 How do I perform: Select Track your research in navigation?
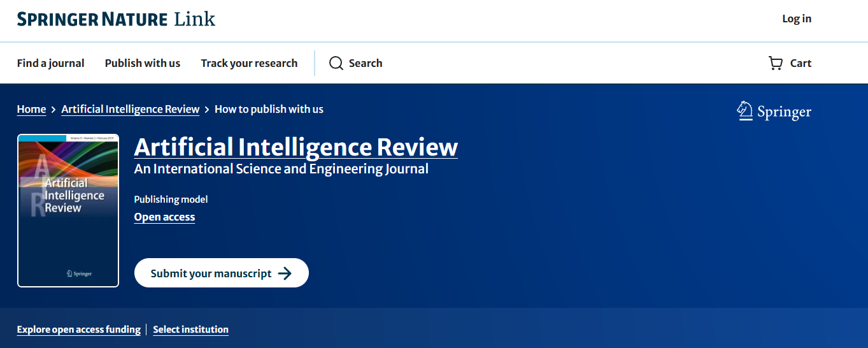[249, 63]
